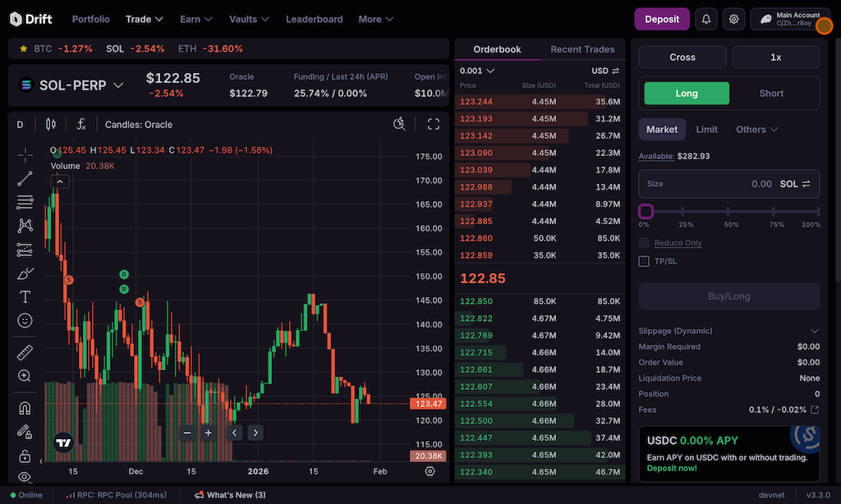The height and width of the screenshot is (504, 841).
Task: Follow the Deposit now! link
Action: point(672,468)
